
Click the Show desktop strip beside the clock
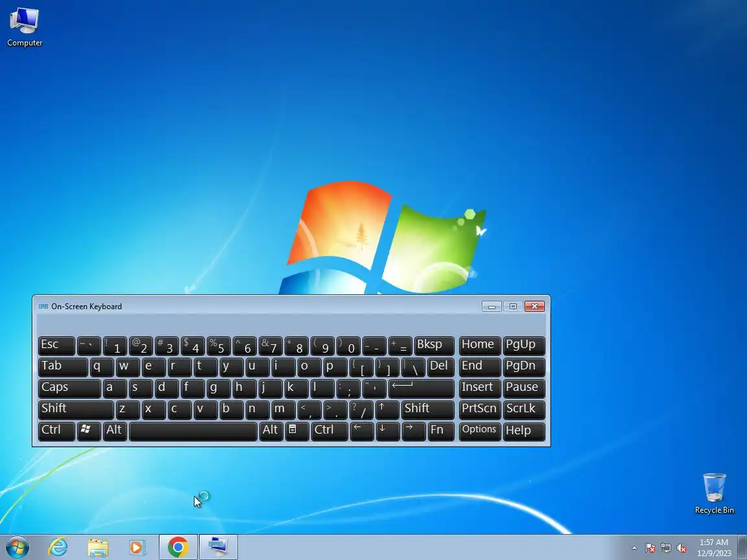tap(742, 547)
